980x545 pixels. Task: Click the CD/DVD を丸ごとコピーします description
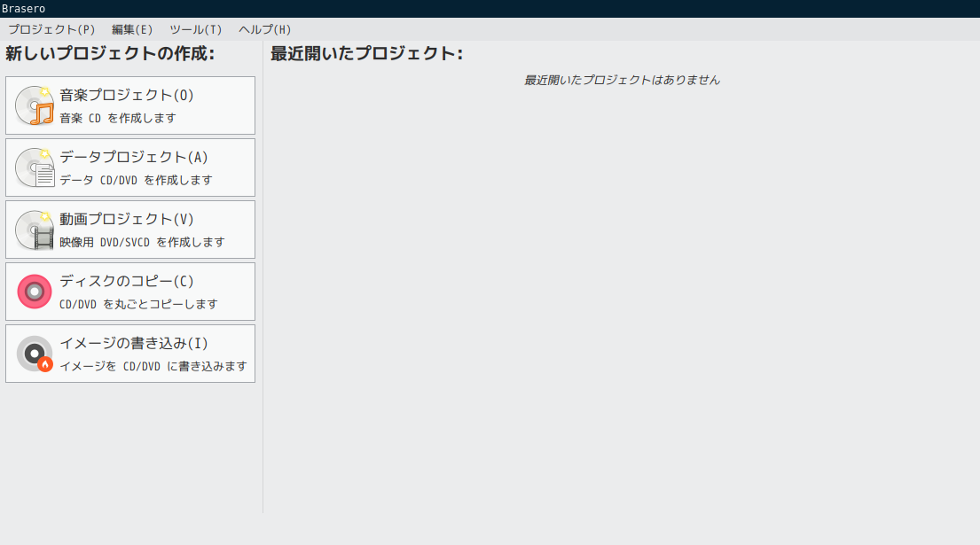pyautogui.click(x=138, y=304)
